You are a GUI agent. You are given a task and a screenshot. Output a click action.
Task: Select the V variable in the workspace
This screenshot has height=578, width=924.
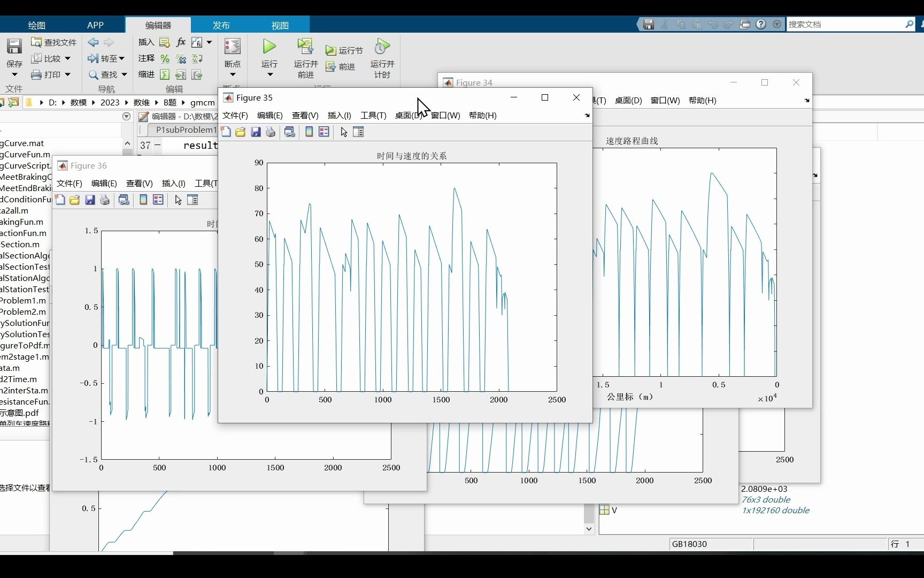tap(614, 510)
